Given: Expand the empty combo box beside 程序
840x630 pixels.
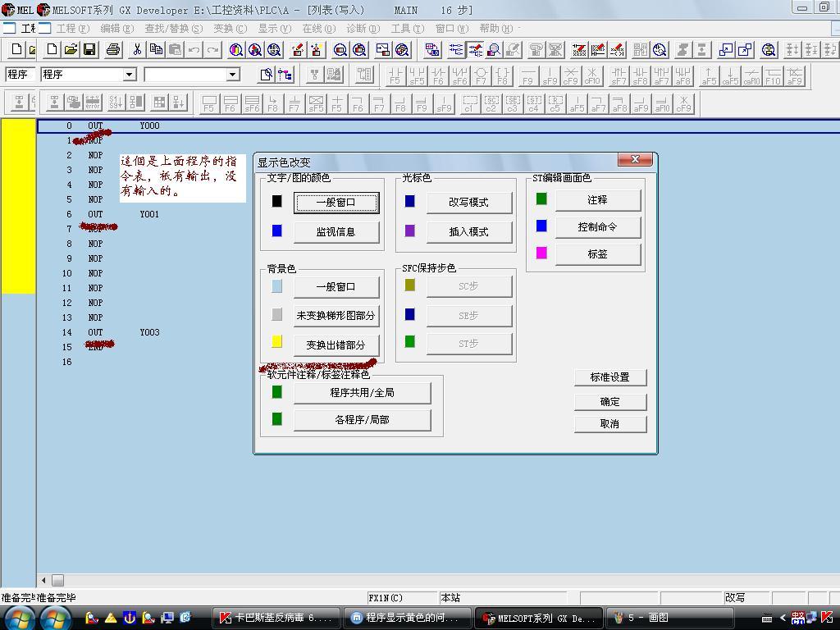Looking at the screenshot, I should coord(232,75).
